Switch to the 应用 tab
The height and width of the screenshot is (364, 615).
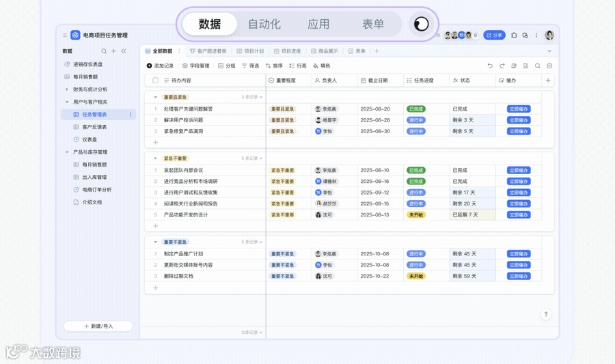[x=318, y=24]
